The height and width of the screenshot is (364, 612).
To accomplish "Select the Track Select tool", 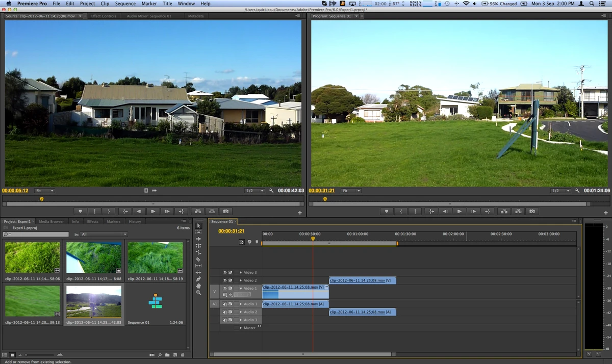I will [198, 232].
